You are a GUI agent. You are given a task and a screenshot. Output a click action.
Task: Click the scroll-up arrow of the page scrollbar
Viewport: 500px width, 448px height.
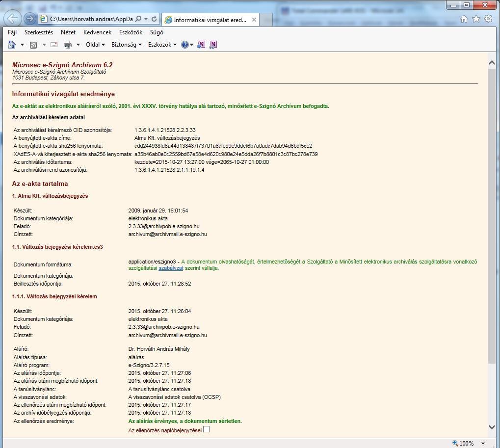(492, 63)
